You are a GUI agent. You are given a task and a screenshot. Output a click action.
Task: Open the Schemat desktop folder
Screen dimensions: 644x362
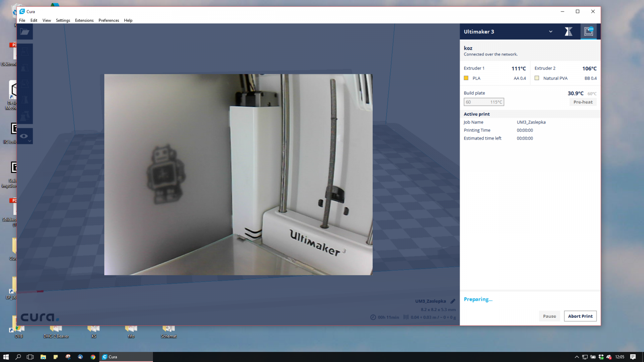169,332
